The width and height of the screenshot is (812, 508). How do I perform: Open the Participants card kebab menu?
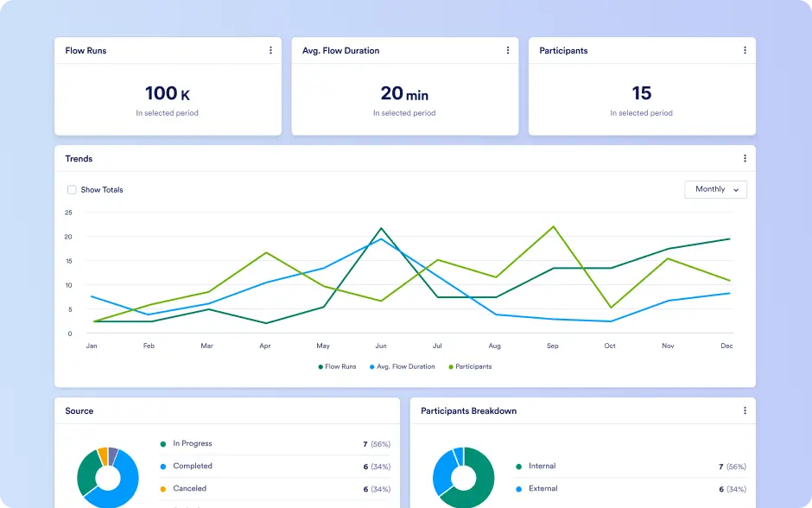coord(745,50)
